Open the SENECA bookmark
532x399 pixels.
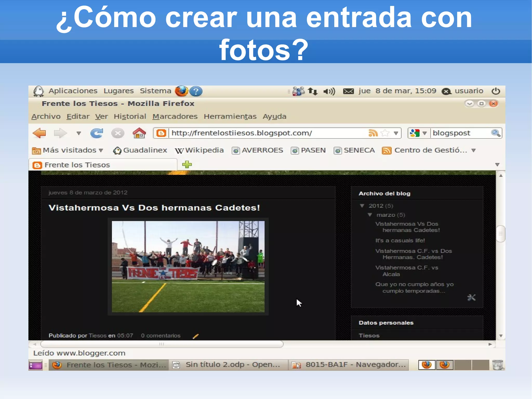pos(354,150)
